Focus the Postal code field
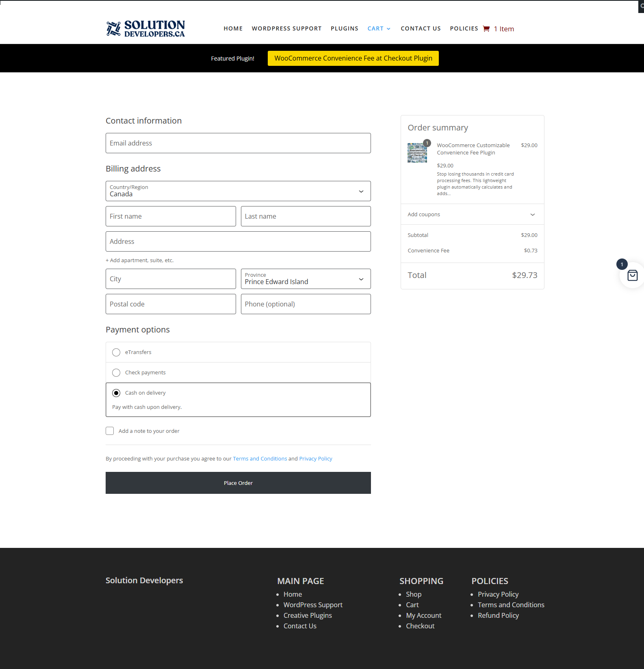Viewport: 644px width, 669px height. coord(171,304)
